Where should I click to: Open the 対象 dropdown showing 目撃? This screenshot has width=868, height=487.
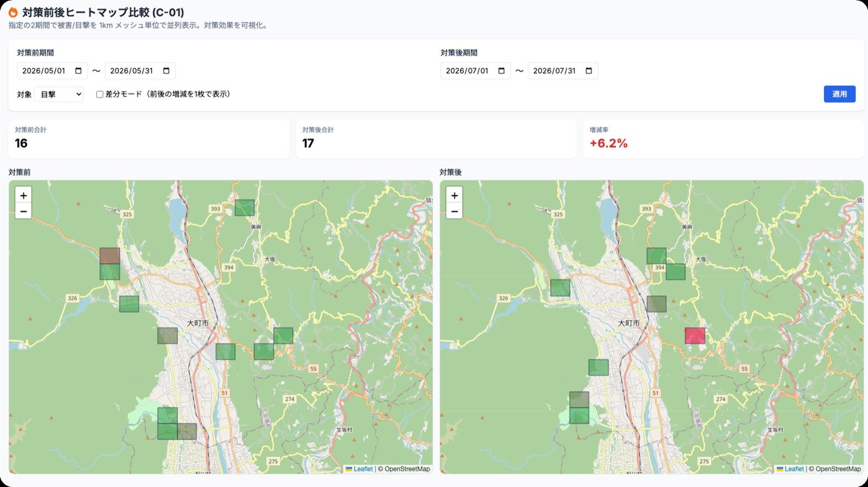(x=59, y=94)
